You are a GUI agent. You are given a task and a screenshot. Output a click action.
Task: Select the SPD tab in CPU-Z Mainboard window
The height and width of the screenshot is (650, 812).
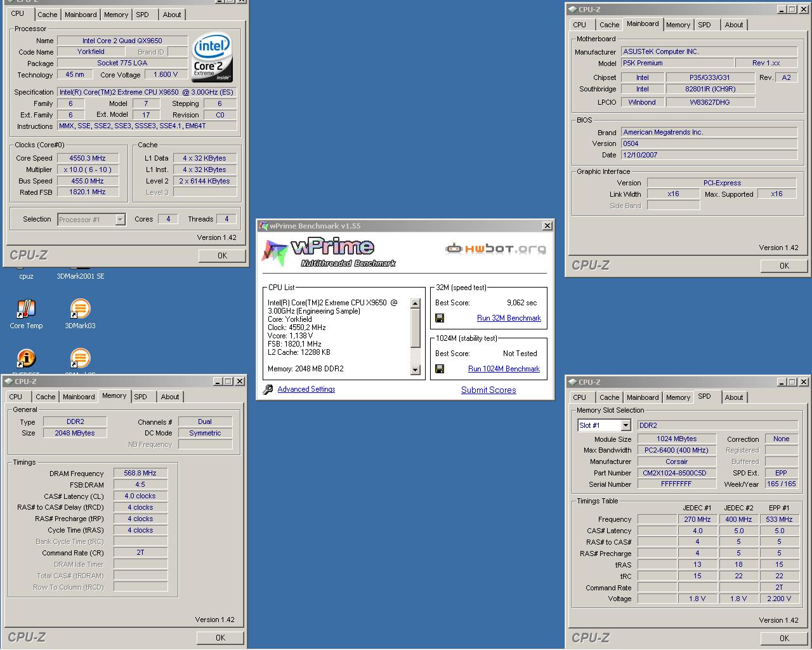[705, 25]
